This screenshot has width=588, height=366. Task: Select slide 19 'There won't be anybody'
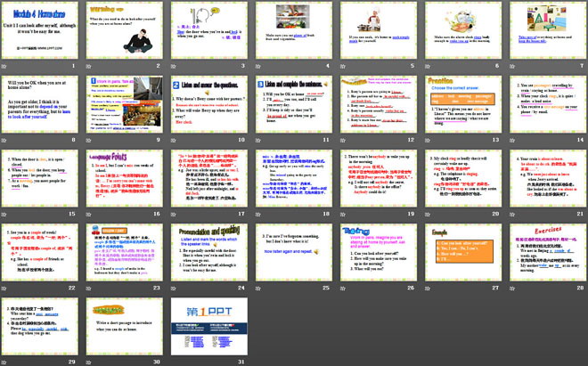[x=379, y=178]
